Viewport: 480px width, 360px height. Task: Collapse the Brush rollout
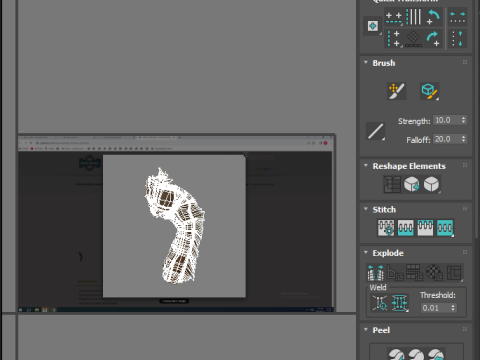pyautogui.click(x=366, y=63)
